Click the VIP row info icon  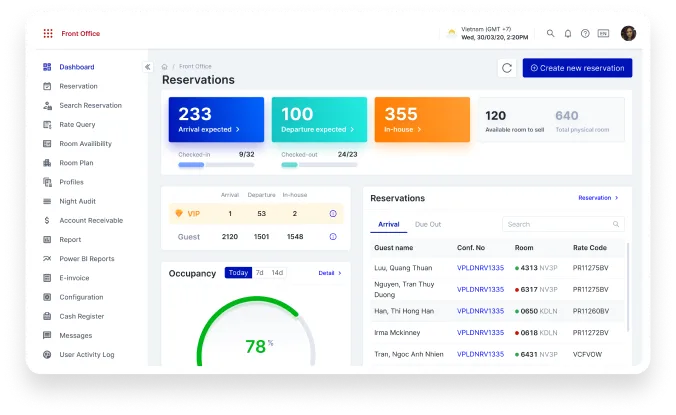[x=333, y=213]
